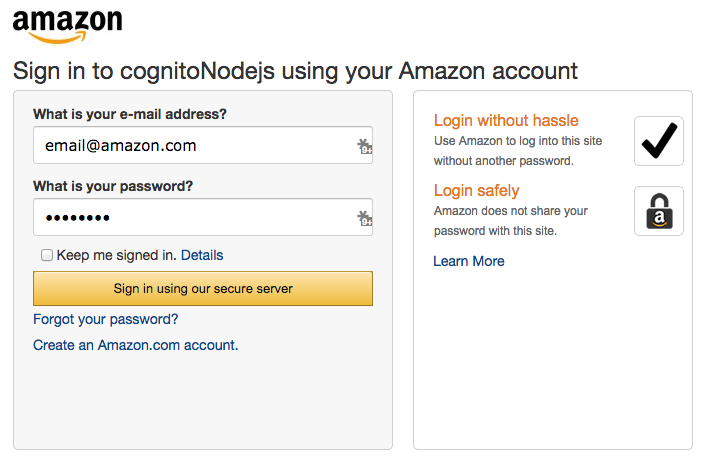Open Create an Amazon.com account link
This screenshot has width=713, height=466.
tap(135, 345)
